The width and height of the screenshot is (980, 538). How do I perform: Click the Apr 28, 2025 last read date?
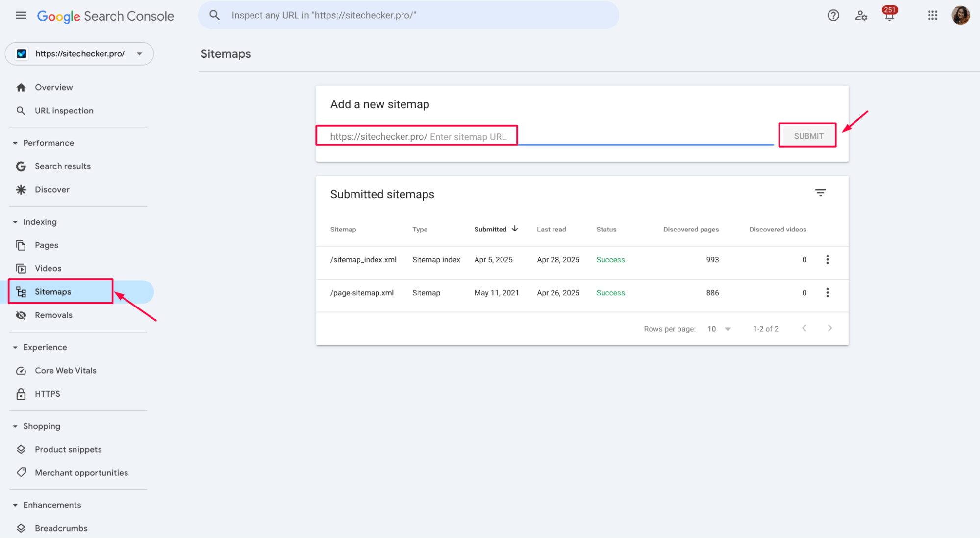point(558,260)
